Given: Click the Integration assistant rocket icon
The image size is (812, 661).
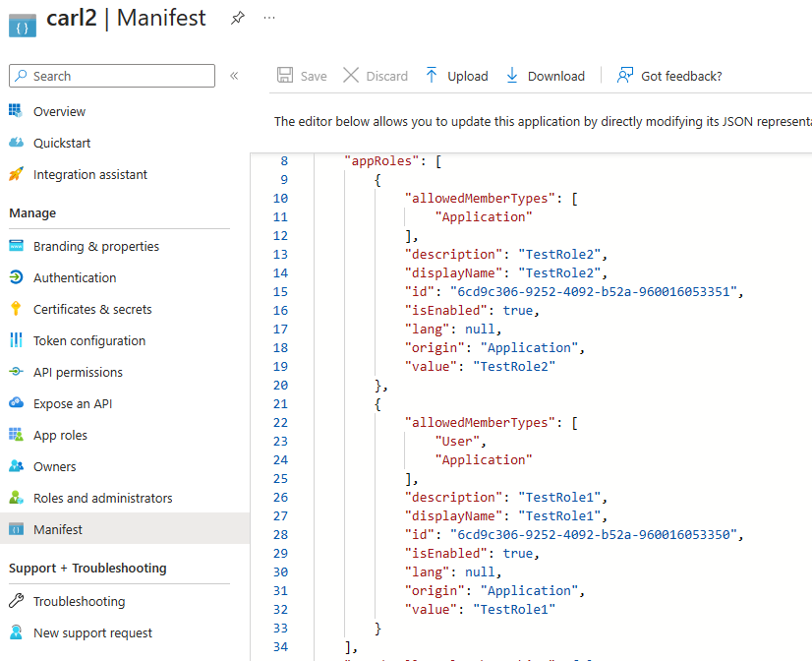Looking at the screenshot, I should pyautogui.click(x=16, y=174).
